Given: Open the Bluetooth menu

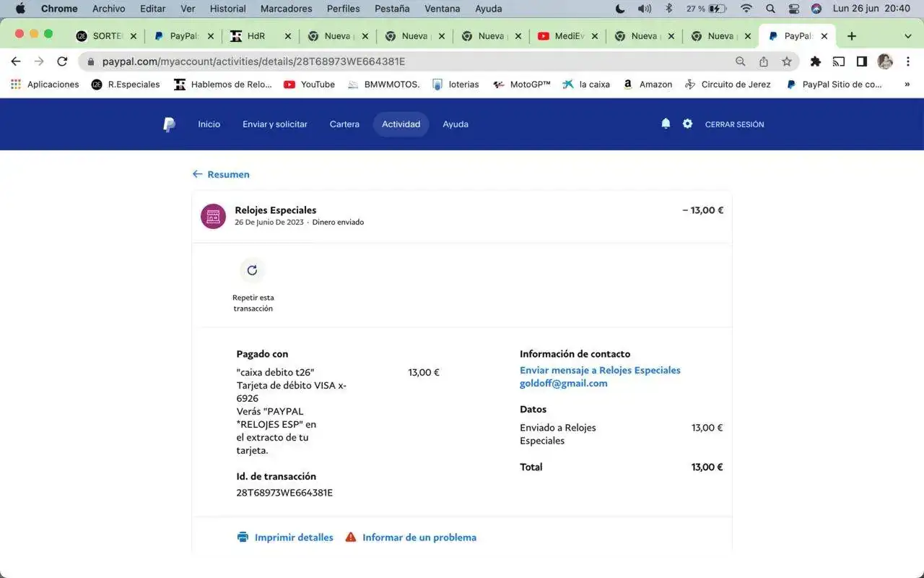Looking at the screenshot, I should tap(668, 9).
